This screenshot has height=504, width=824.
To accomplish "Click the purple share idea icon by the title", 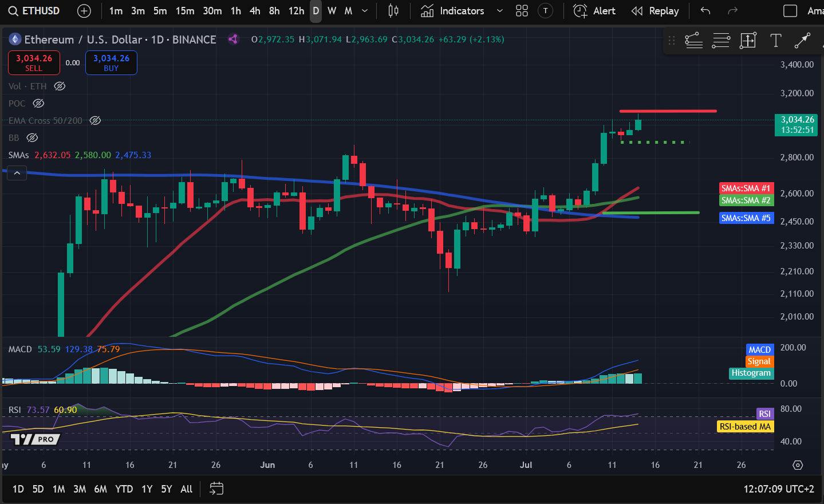I will point(232,40).
